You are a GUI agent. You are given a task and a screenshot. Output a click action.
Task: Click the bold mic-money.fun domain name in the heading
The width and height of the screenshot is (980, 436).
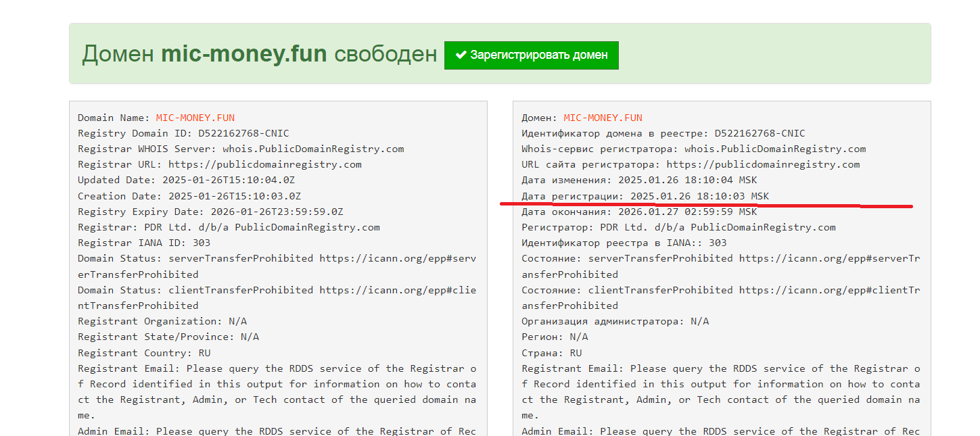[244, 54]
